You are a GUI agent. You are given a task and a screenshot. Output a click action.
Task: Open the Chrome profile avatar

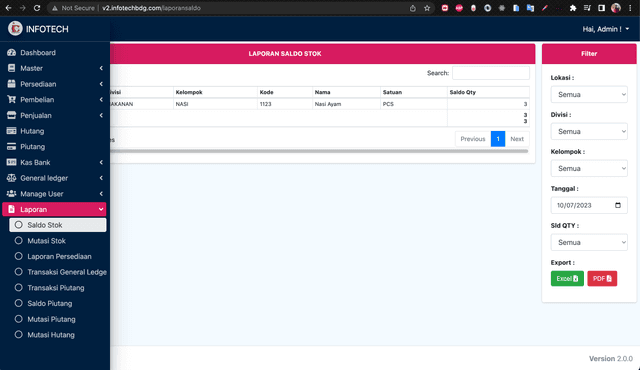(x=616, y=8)
